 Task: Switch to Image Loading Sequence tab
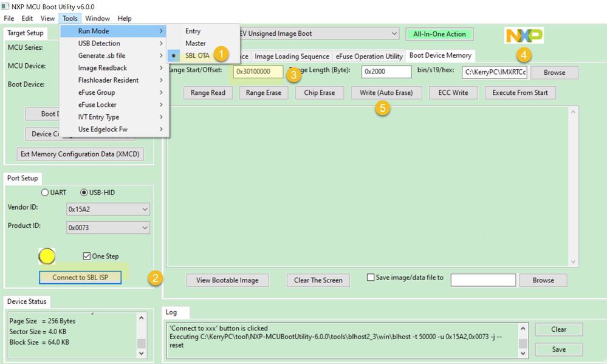[292, 56]
